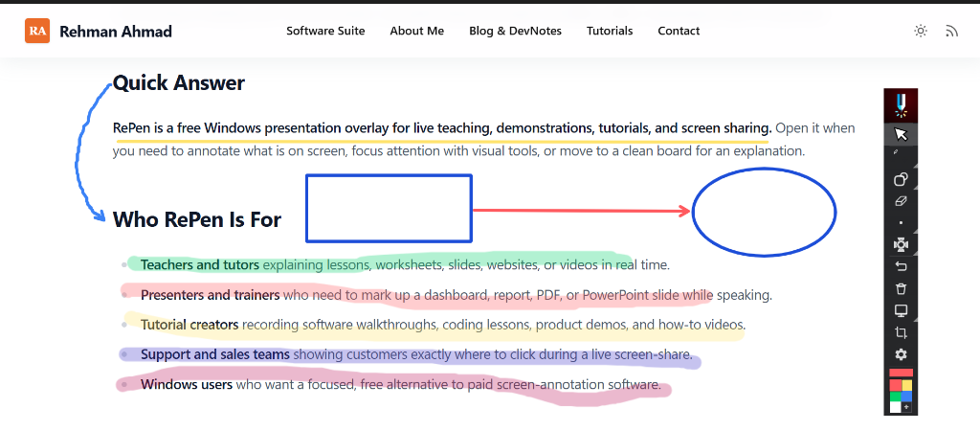The width and height of the screenshot is (980, 431).
Task: Choose the red color swatch square
Action: [895, 385]
